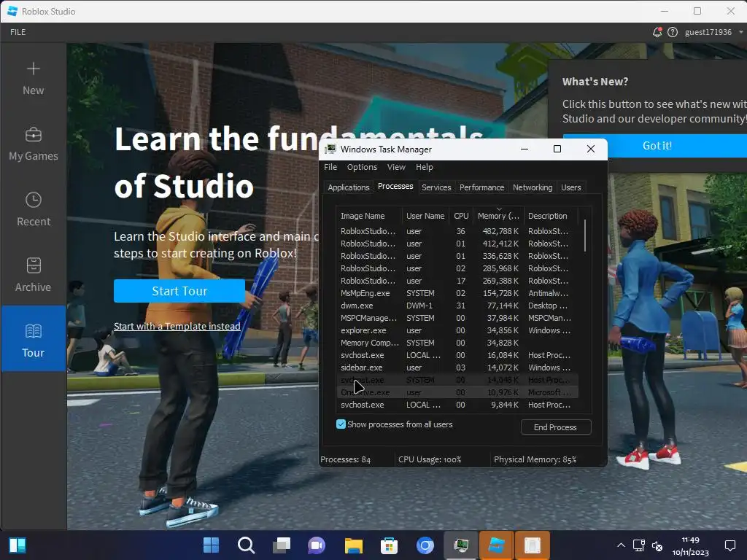The width and height of the screenshot is (747, 560).
Task: Open the network icon in system tray
Action: [x=638, y=545]
